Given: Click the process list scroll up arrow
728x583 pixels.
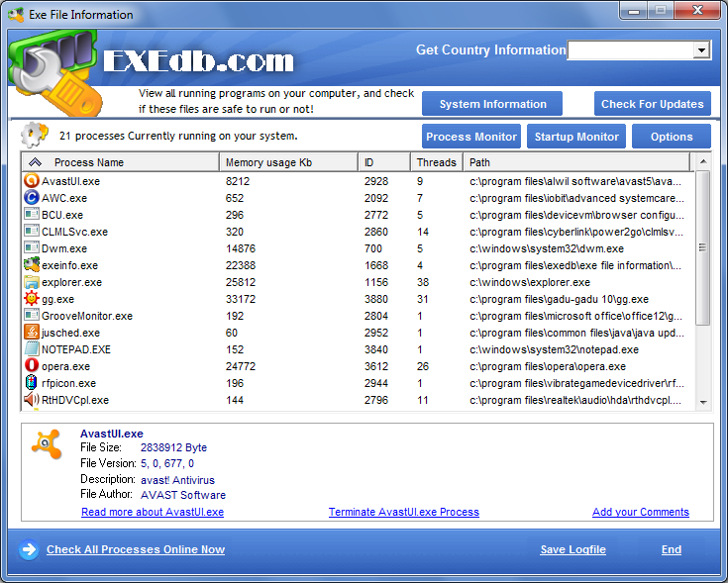Looking at the screenshot, I should (x=703, y=161).
